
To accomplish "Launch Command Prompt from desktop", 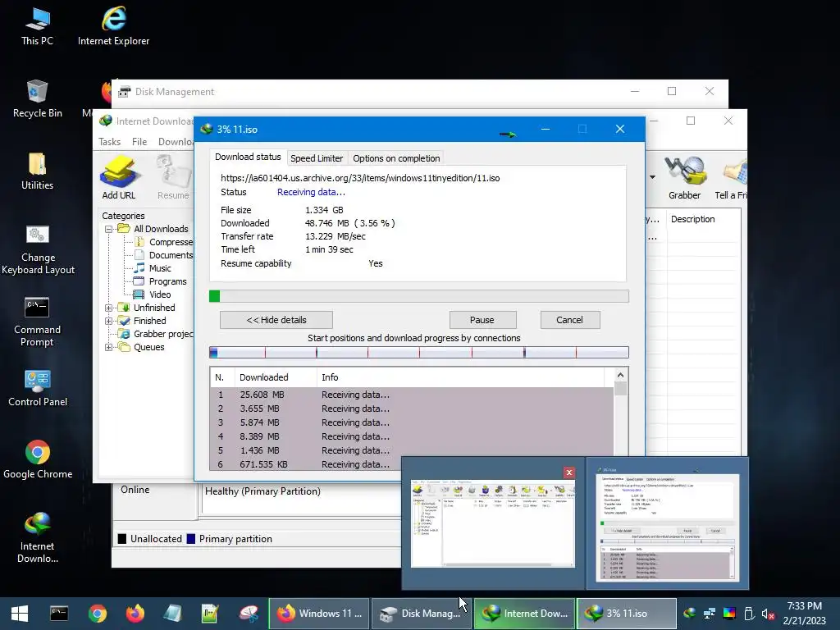I will coord(38,322).
